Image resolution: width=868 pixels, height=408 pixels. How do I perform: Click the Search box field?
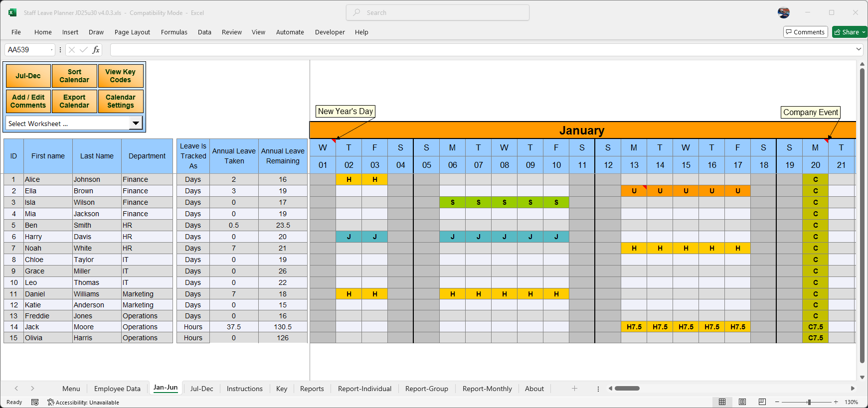pyautogui.click(x=438, y=12)
